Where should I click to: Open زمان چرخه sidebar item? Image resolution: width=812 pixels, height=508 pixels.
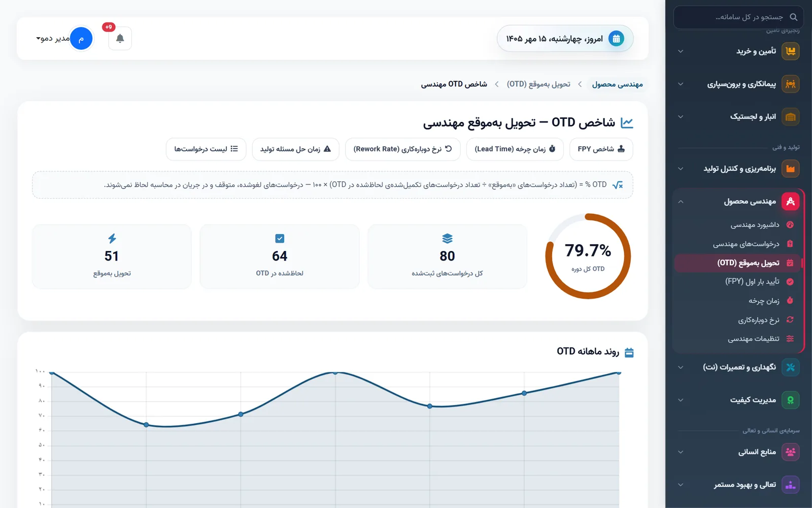click(737, 301)
